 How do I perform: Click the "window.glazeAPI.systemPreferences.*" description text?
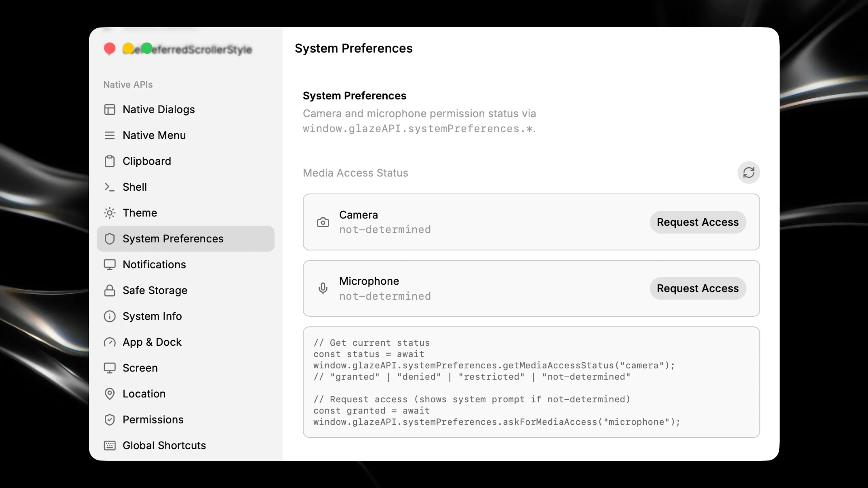point(419,129)
